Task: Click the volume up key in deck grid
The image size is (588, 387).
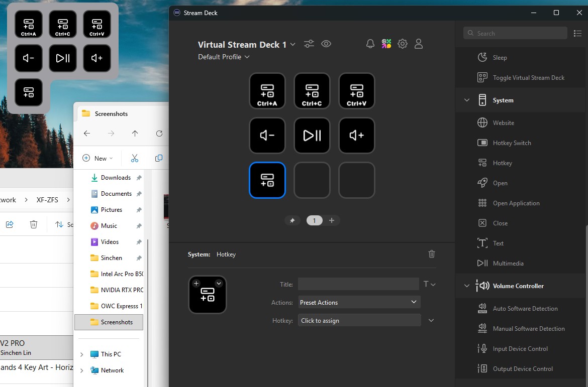Action: [x=356, y=136]
